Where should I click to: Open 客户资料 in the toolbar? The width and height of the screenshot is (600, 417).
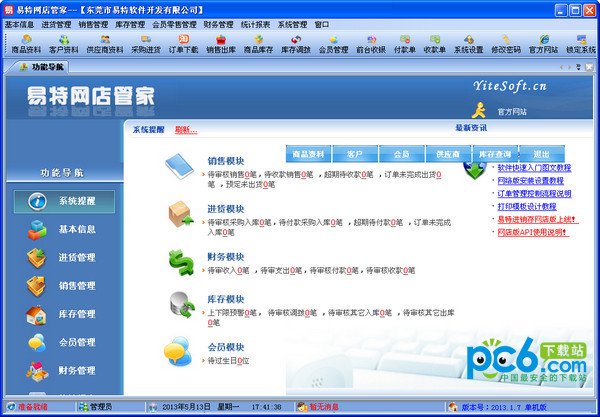[x=64, y=44]
